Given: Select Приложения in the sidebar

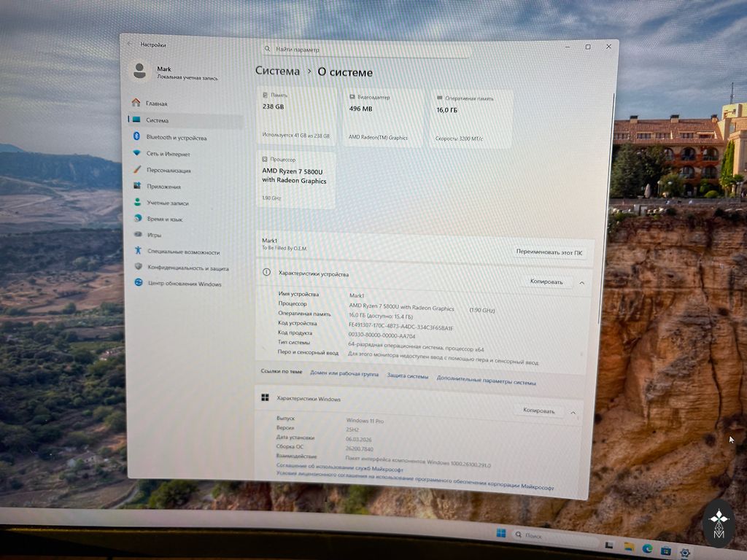Looking at the screenshot, I should (163, 187).
